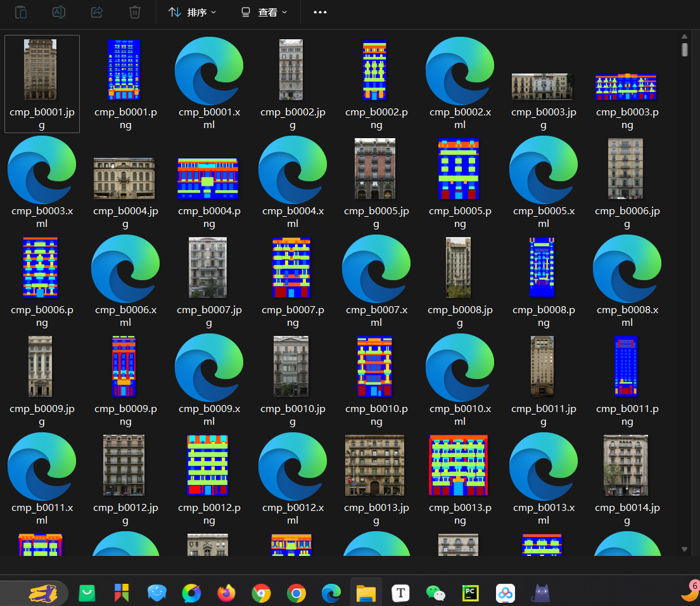Open the green smiling-face app taskbar icon

pos(87,593)
